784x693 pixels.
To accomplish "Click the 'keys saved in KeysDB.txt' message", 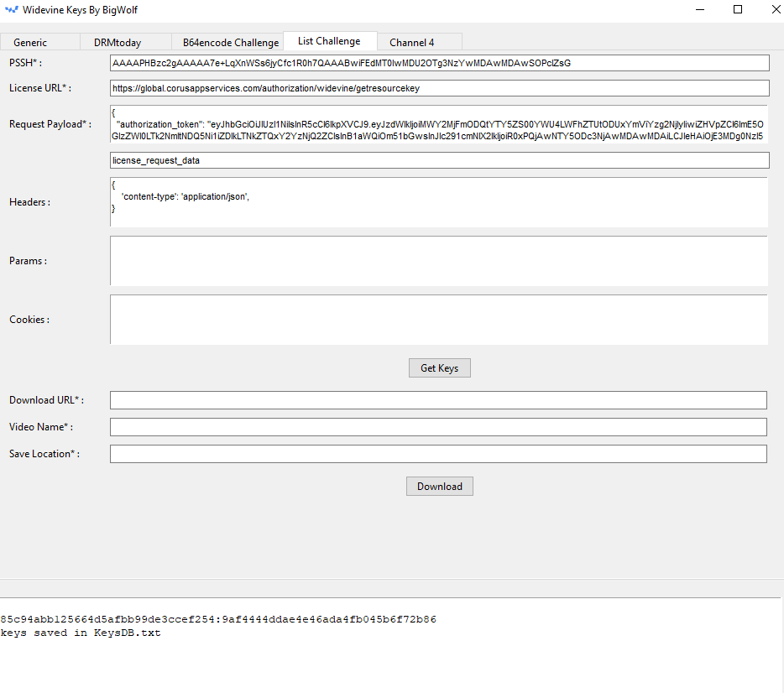I will coord(81,633).
